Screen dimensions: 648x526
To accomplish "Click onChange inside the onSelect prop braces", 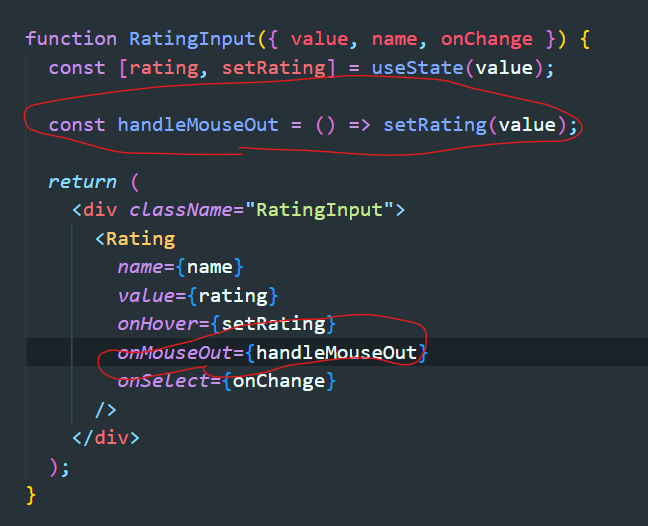I will (x=279, y=381).
